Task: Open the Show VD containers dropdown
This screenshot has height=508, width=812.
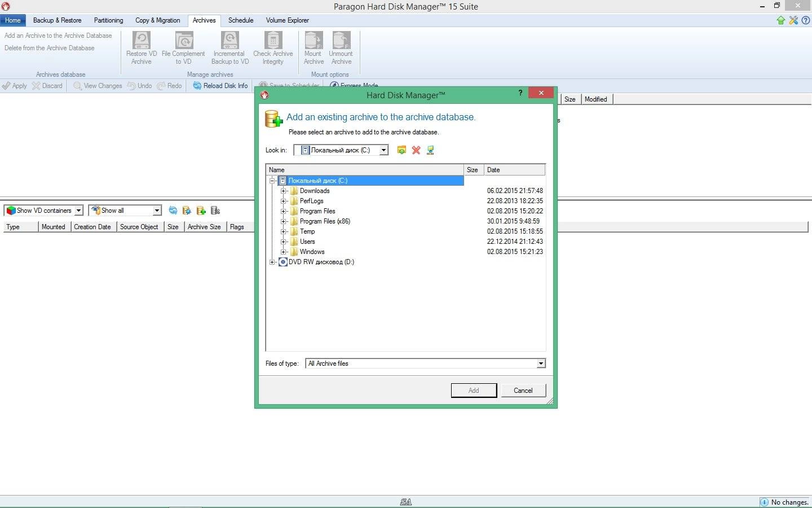Action: (x=78, y=211)
